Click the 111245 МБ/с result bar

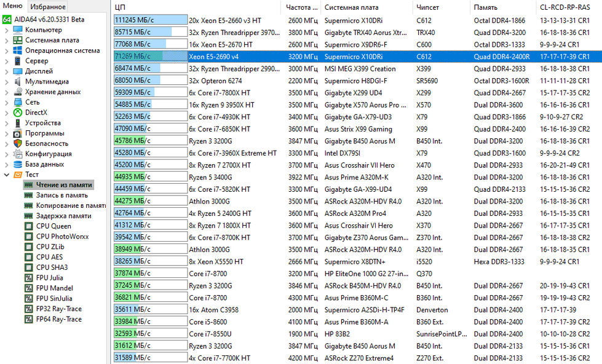(151, 20)
